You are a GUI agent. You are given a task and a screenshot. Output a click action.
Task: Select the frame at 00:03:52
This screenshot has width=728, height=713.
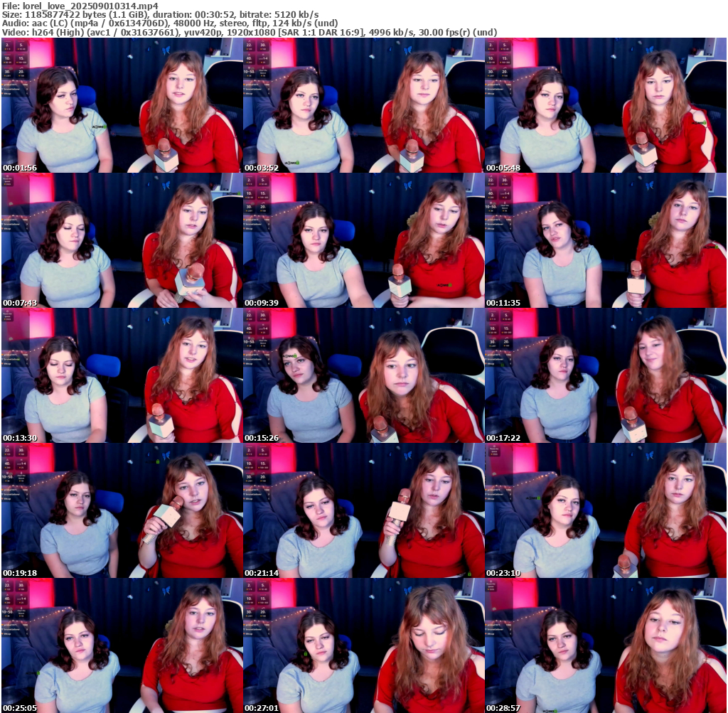(x=363, y=105)
